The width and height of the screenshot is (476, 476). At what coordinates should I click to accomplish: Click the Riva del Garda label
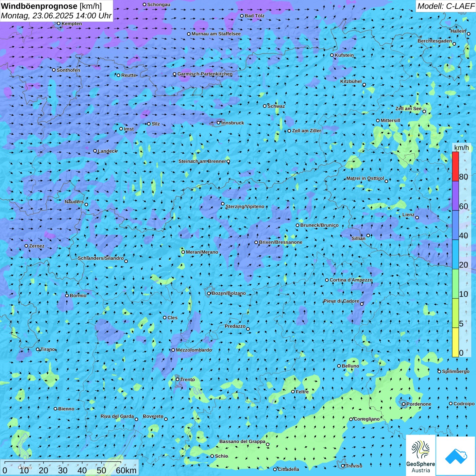(117, 416)
